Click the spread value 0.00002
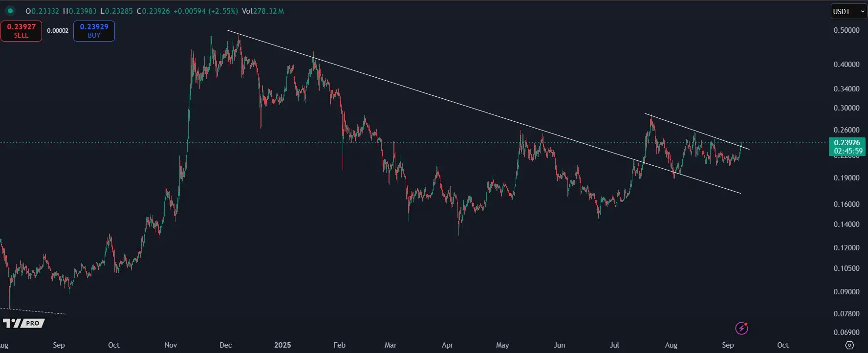 coord(58,31)
